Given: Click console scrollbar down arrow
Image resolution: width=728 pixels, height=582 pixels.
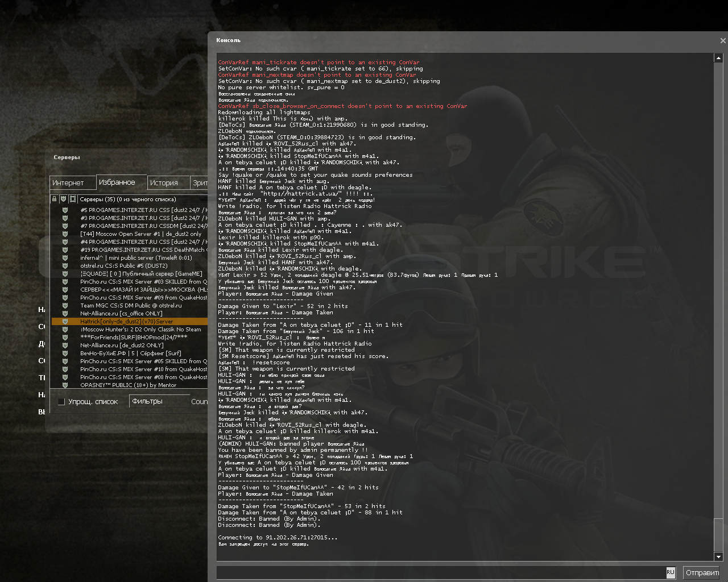Looking at the screenshot, I should (718, 557).
